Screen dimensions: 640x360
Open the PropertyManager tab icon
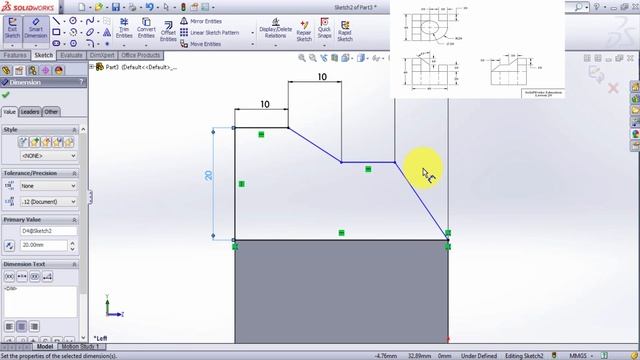(x=19, y=70)
